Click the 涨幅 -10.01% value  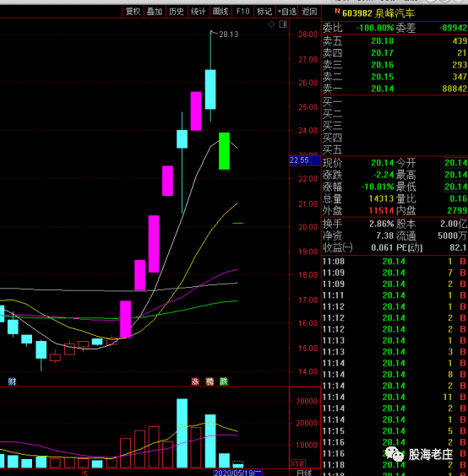point(378,187)
